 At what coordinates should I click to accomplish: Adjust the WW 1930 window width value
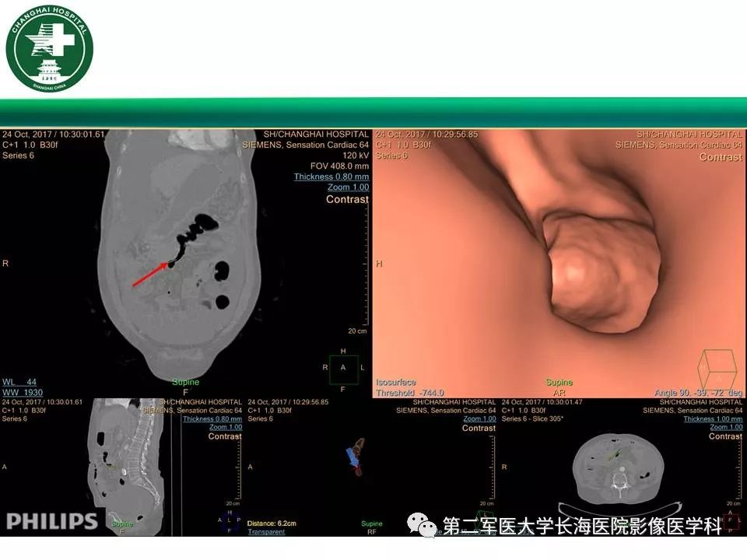(x=23, y=393)
